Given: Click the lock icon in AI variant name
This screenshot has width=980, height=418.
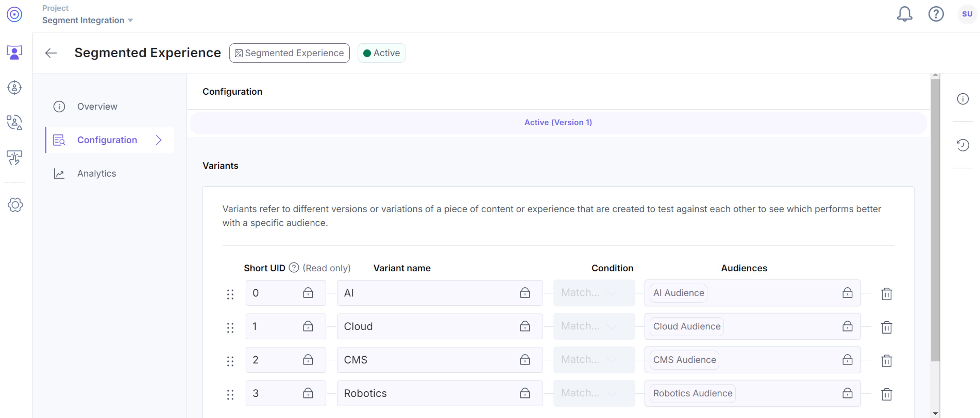Looking at the screenshot, I should pos(525,293).
